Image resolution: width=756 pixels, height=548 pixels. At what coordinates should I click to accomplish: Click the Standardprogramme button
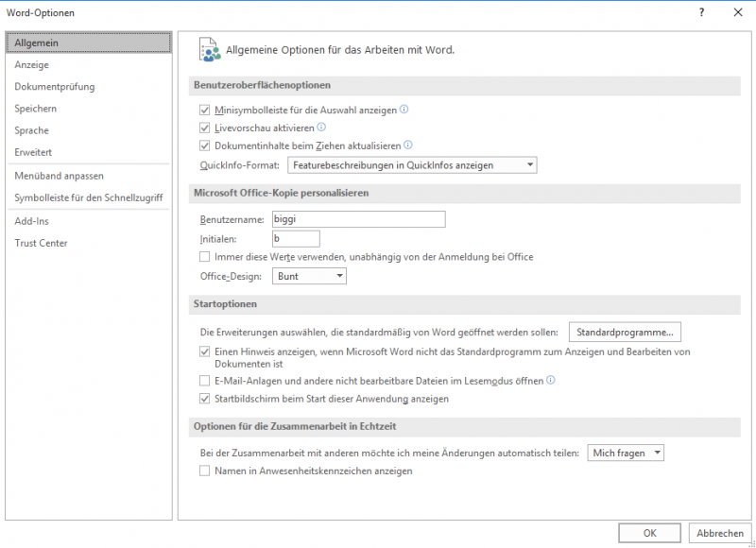coord(624,332)
